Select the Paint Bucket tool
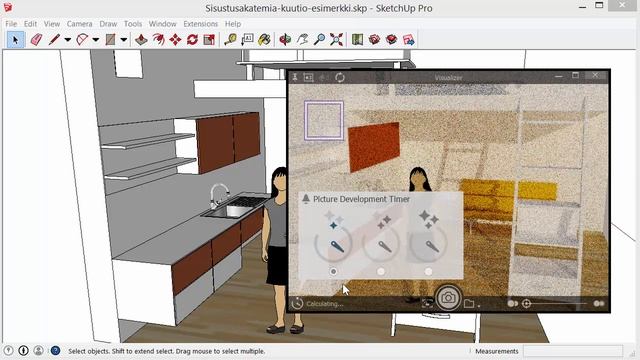 click(264, 40)
